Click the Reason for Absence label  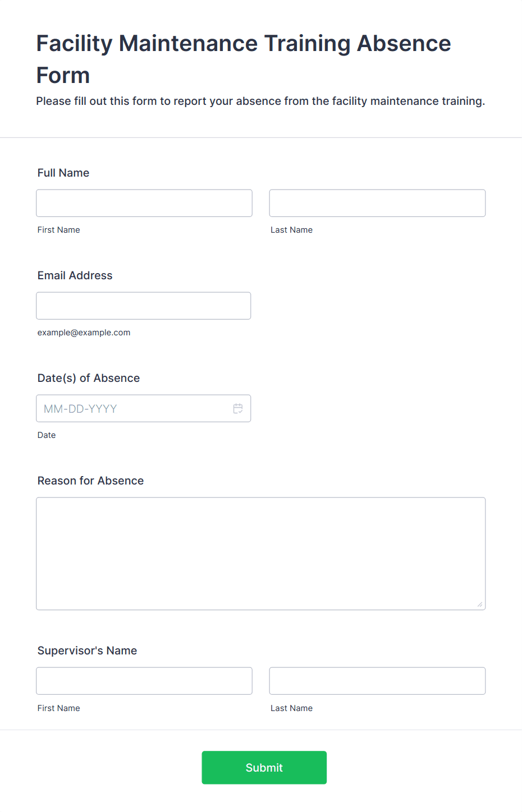90,481
